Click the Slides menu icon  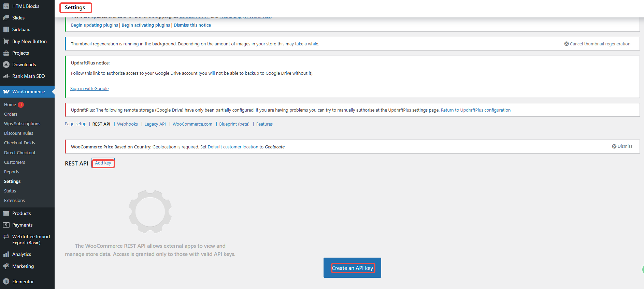coord(6,18)
